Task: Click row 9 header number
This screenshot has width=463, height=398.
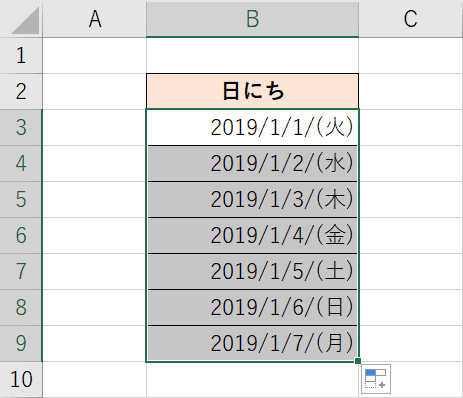Action: [21, 343]
